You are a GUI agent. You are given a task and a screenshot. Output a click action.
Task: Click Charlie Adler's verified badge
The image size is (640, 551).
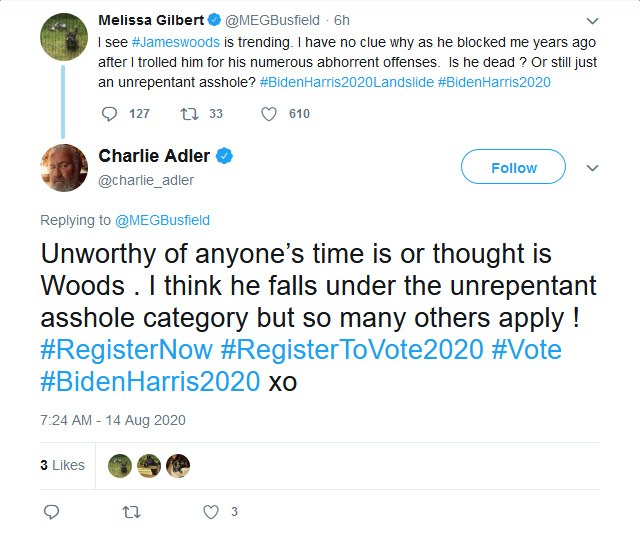click(x=224, y=156)
